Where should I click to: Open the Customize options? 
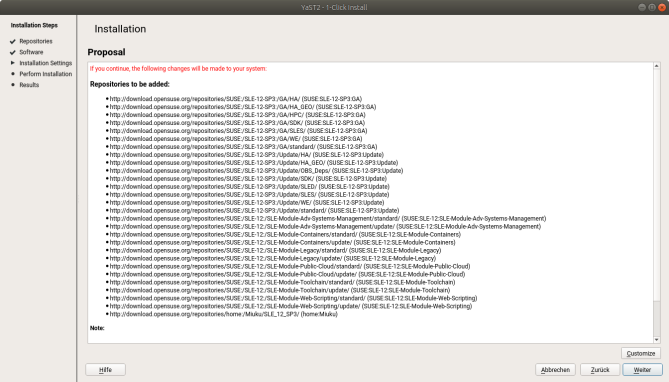[x=641, y=353]
